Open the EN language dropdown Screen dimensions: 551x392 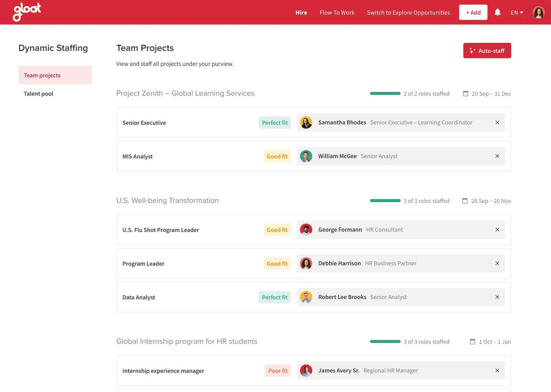tap(517, 12)
